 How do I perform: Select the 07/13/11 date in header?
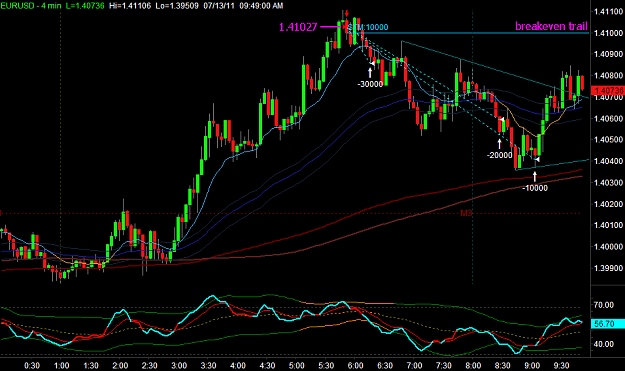pyautogui.click(x=219, y=6)
